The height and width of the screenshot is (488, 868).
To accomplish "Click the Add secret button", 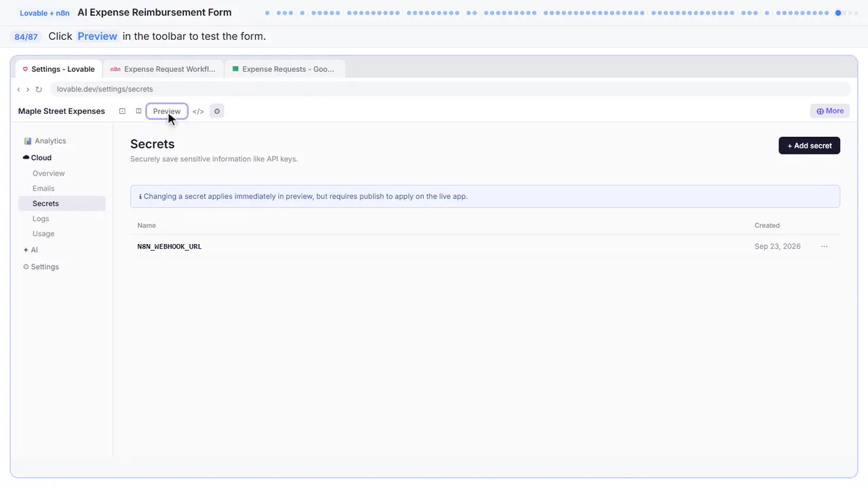I will click(x=809, y=146).
